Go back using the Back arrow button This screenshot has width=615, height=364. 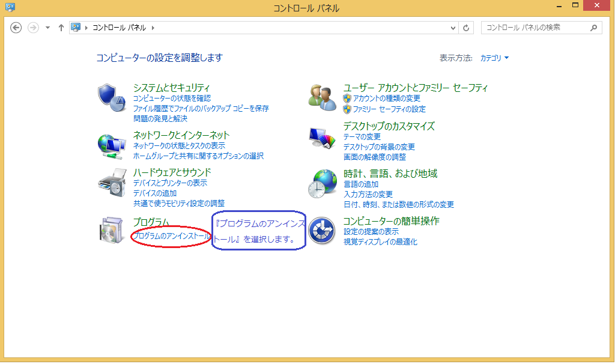[16, 28]
